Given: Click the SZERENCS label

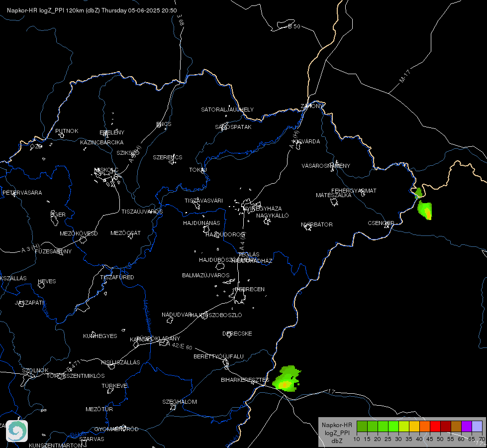Looking at the screenshot, I should [168, 157].
